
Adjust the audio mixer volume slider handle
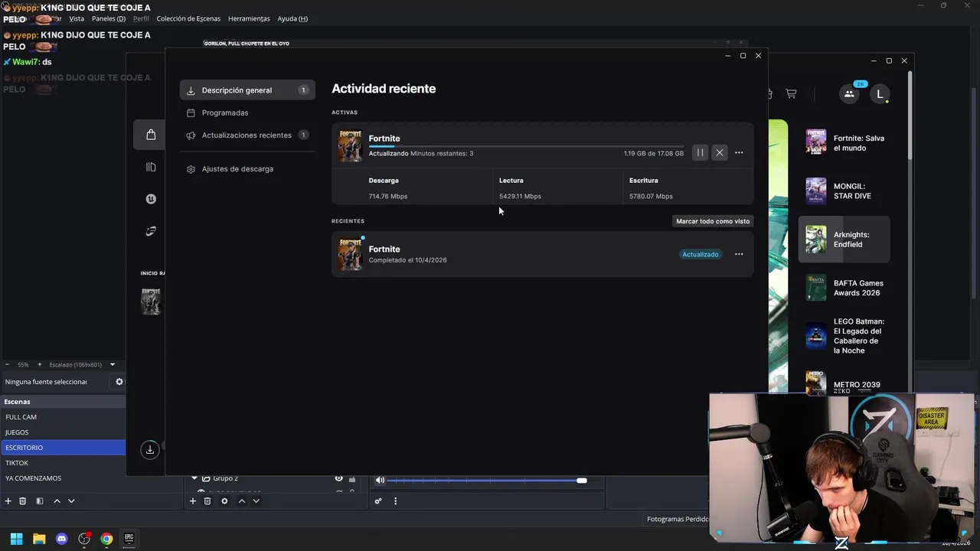click(x=582, y=481)
